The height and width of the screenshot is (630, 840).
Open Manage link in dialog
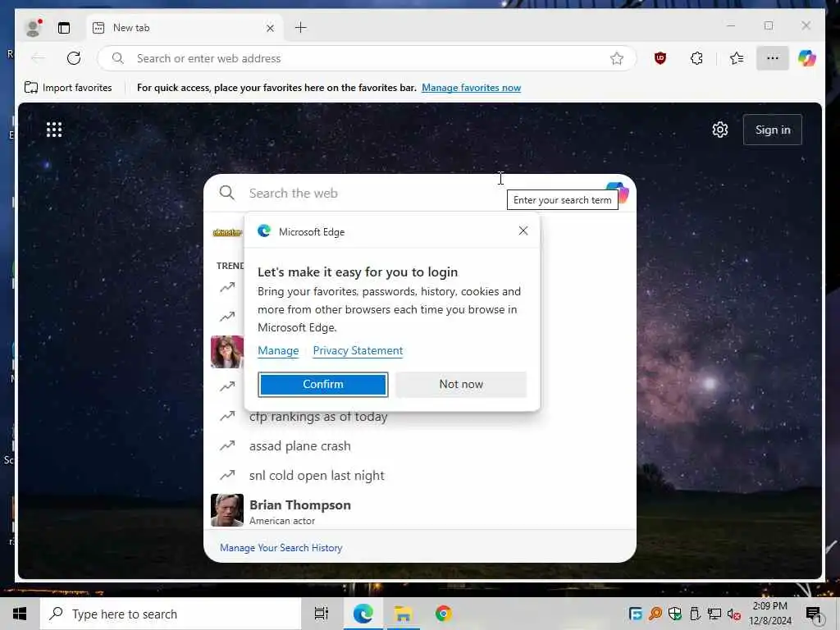click(278, 350)
